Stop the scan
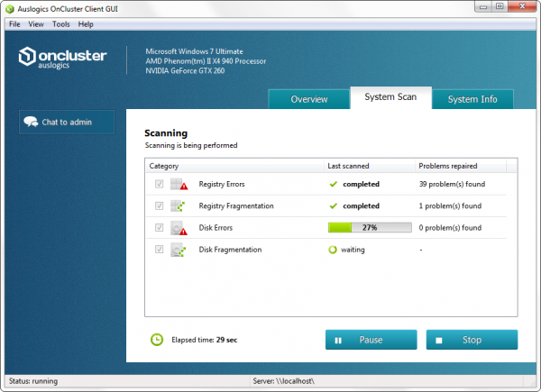The width and height of the screenshot is (541, 392). coord(472,340)
